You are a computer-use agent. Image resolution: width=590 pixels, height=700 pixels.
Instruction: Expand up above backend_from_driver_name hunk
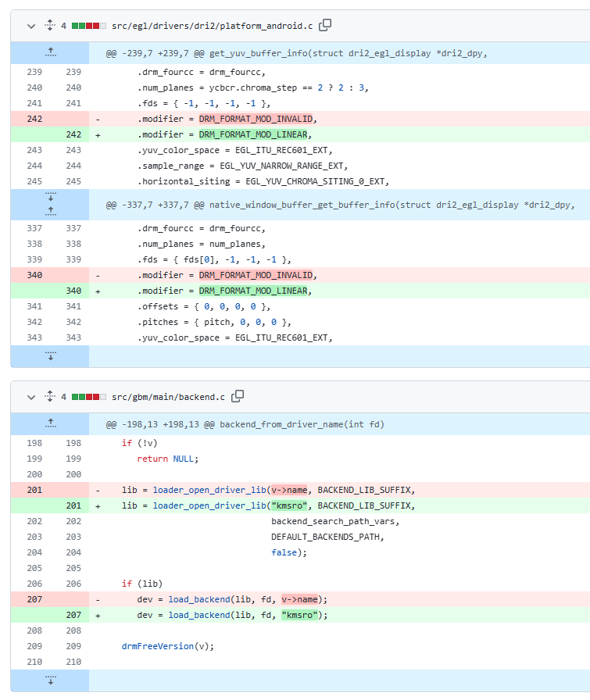(x=51, y=423)
